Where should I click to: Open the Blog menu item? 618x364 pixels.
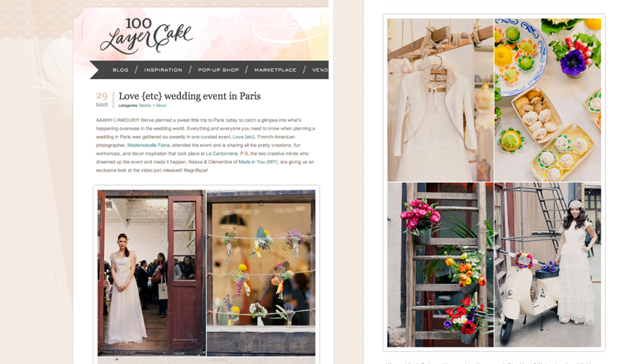121,70
